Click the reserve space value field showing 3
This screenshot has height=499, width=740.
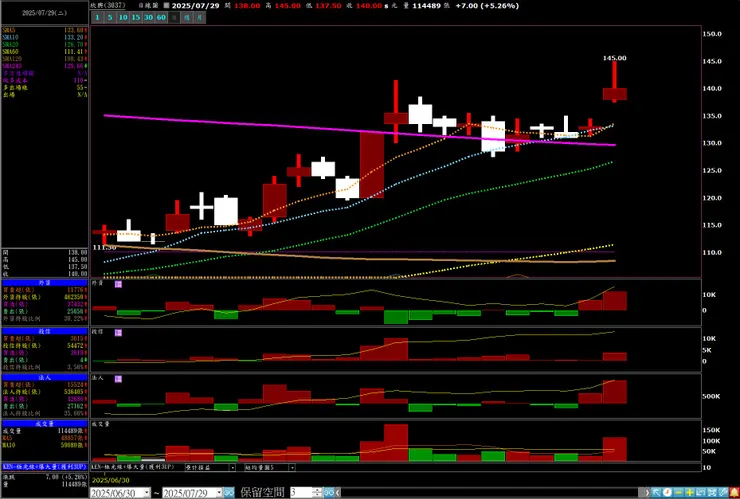coord(302,492)
